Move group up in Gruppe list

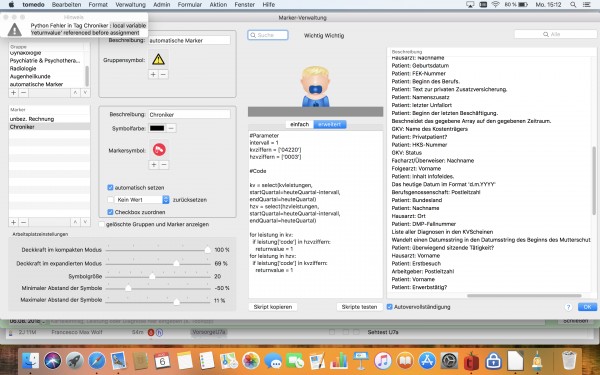[x=75, y=93]
